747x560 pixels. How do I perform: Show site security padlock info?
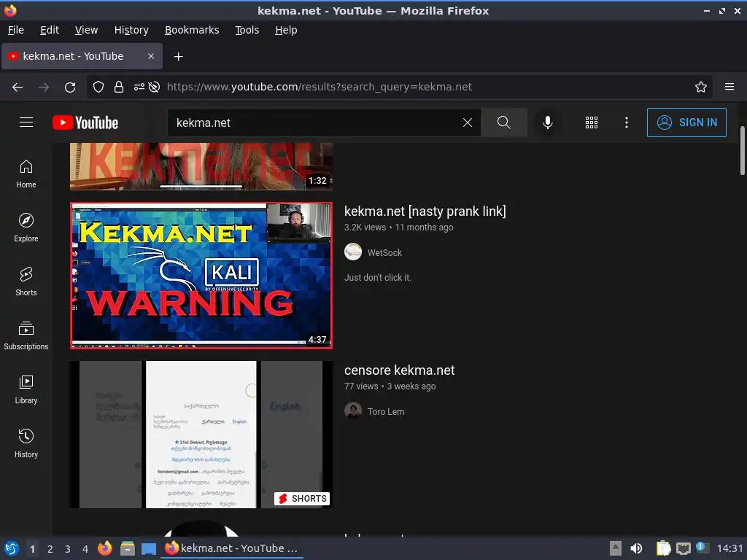tap(119, 87)
